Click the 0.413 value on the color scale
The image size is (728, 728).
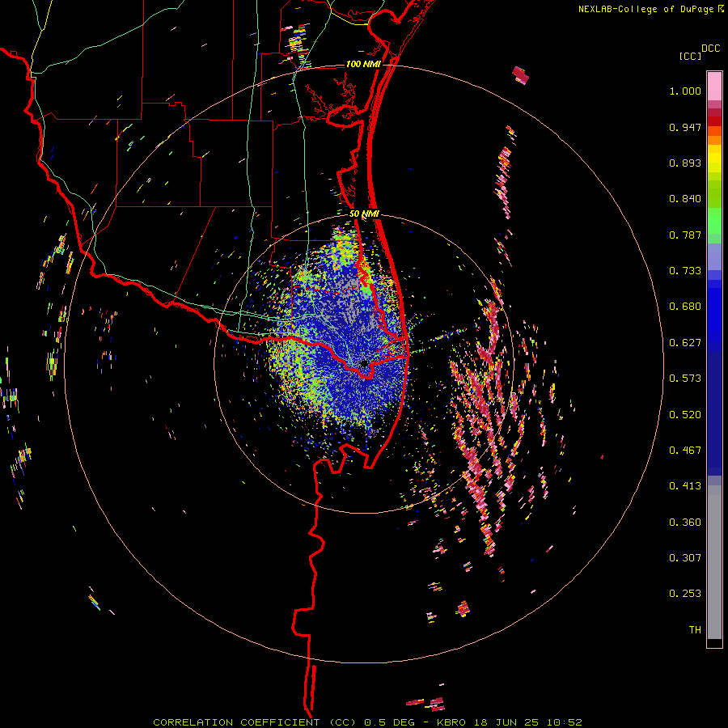[x=685, y=486]
